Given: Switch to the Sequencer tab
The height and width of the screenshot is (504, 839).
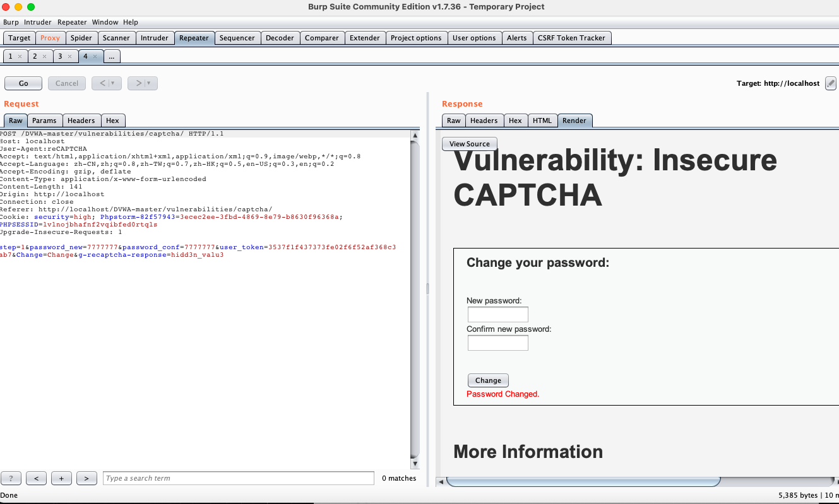Looking at the screenshot, I should click(237, 38).
